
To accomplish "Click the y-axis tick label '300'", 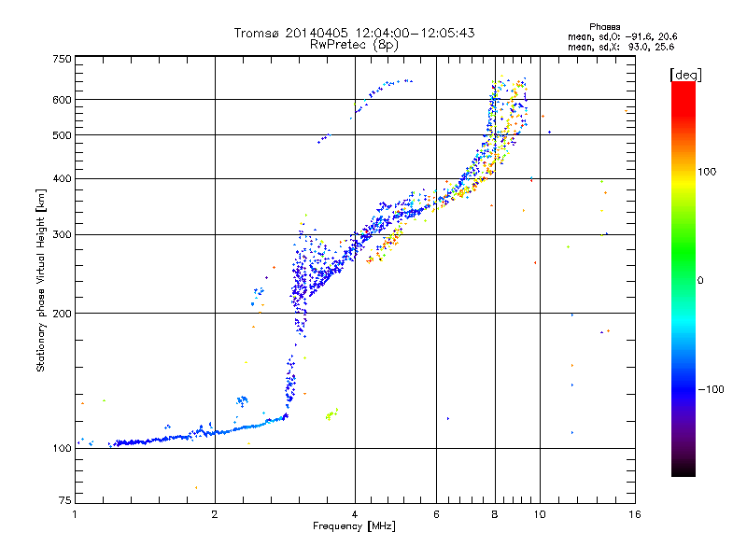I will pyautogui.click(x=63, y=235).
